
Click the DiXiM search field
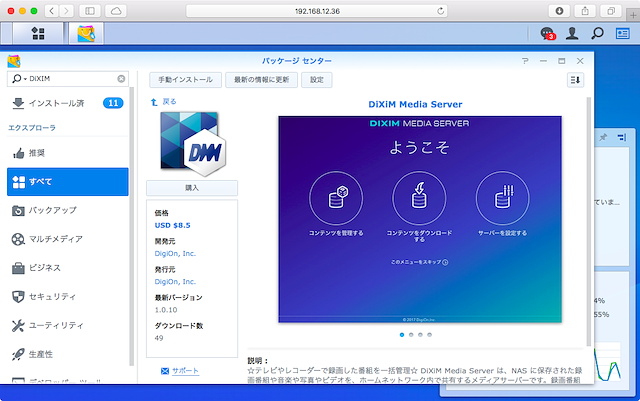68,78
